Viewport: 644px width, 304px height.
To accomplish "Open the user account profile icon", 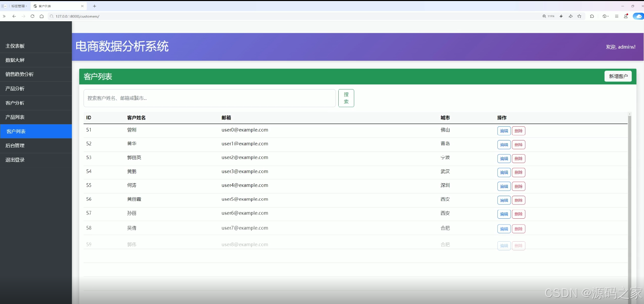I will pyautogui.click(x=626, y=16).
